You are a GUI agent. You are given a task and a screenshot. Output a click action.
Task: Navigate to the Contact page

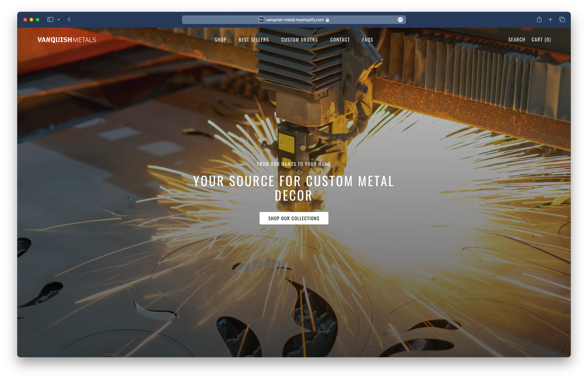340,40
